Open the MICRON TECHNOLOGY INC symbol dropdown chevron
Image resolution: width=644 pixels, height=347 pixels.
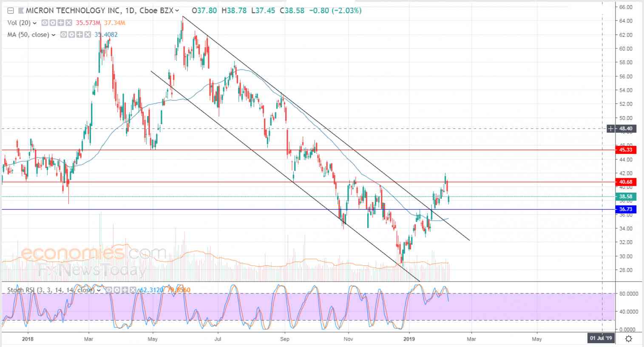[177, 11]
